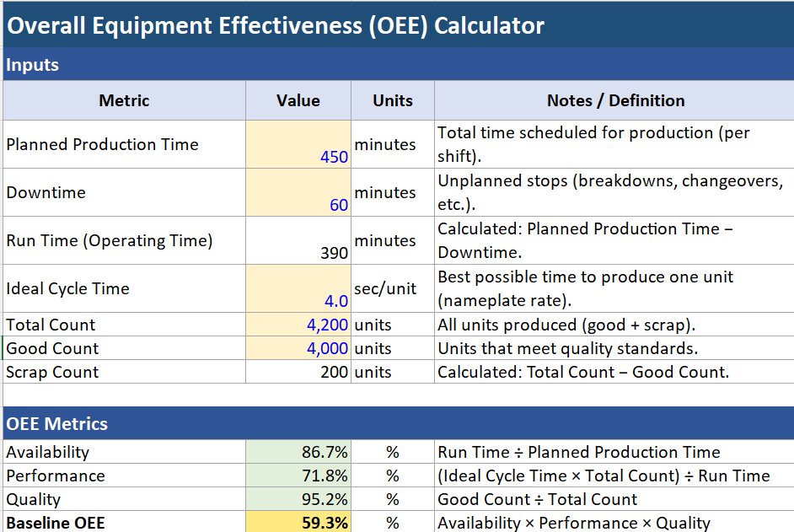794x532 pixels.
Task: Click the calculated Run Time cell showing 390
Action: tap(298, 240)
